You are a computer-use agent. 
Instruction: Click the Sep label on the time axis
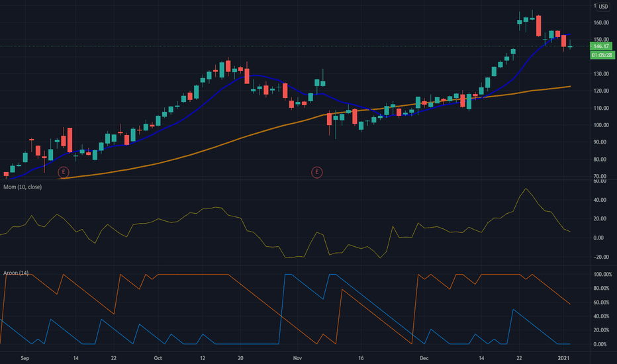[x=24, y=358]
